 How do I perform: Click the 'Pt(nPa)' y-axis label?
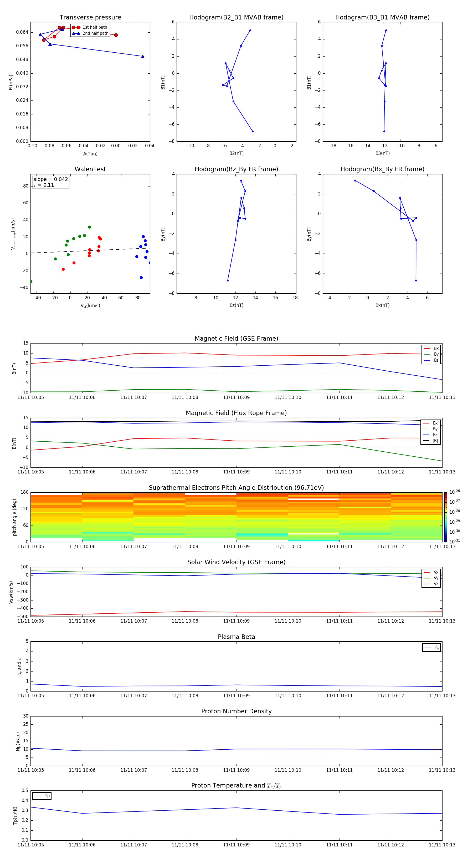[11, 82]
